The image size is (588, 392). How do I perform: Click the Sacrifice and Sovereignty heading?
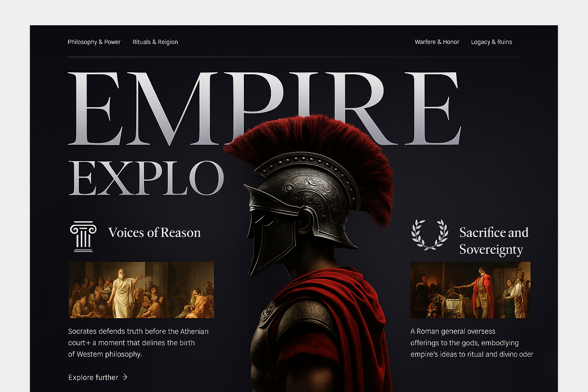point(494,240)
